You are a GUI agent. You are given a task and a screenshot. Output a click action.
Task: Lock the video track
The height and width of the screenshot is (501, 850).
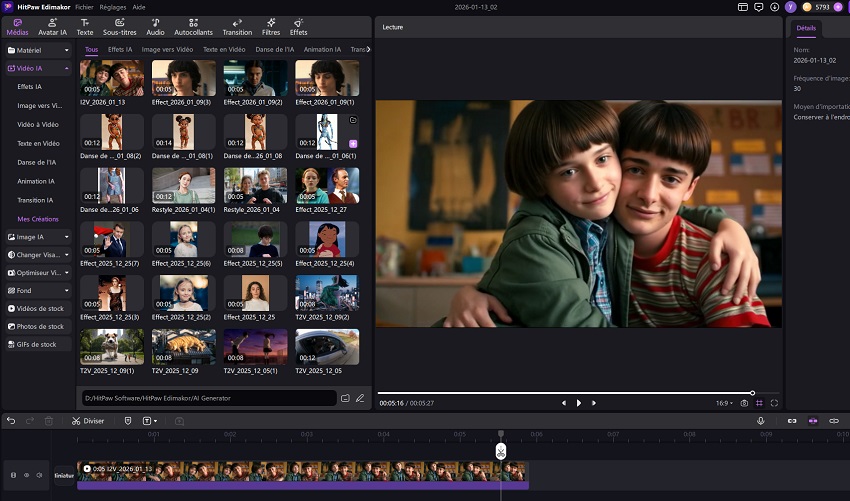pos(13,475)
